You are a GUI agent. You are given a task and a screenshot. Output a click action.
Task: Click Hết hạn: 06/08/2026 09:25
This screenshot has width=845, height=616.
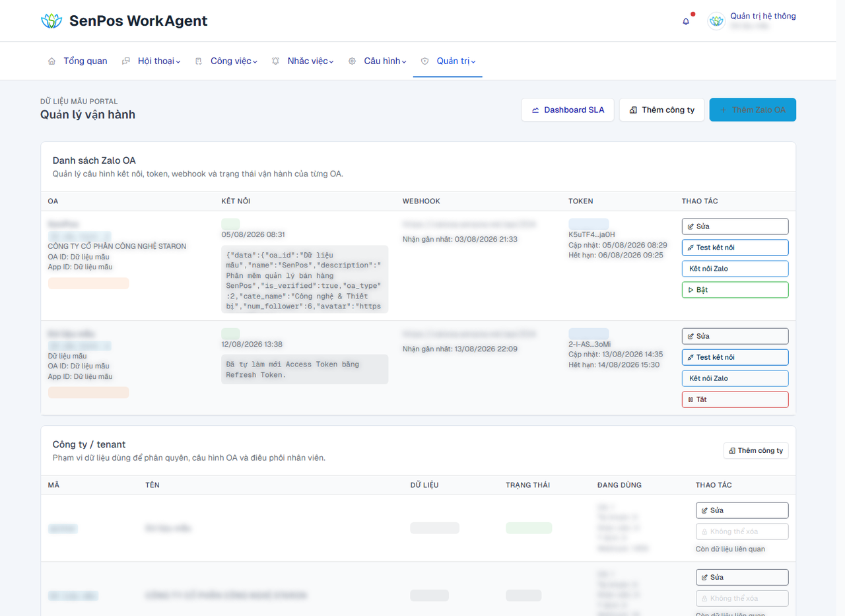(x=616, y=255)
